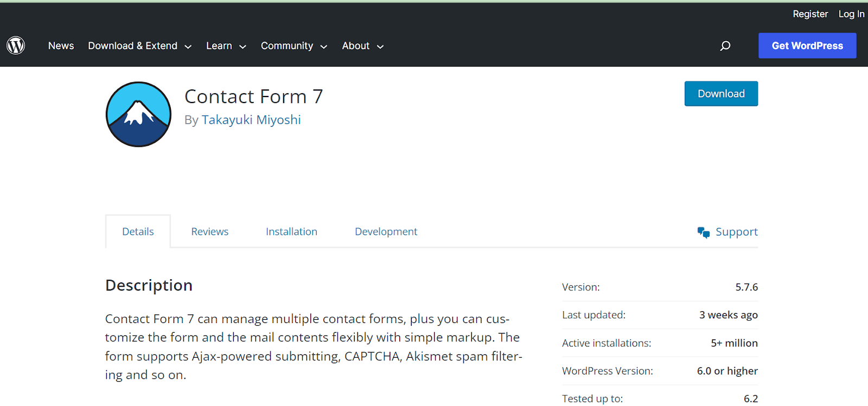Switch to the Development tab
This screenshot has width=868, height=406.
tap(386, 231)
